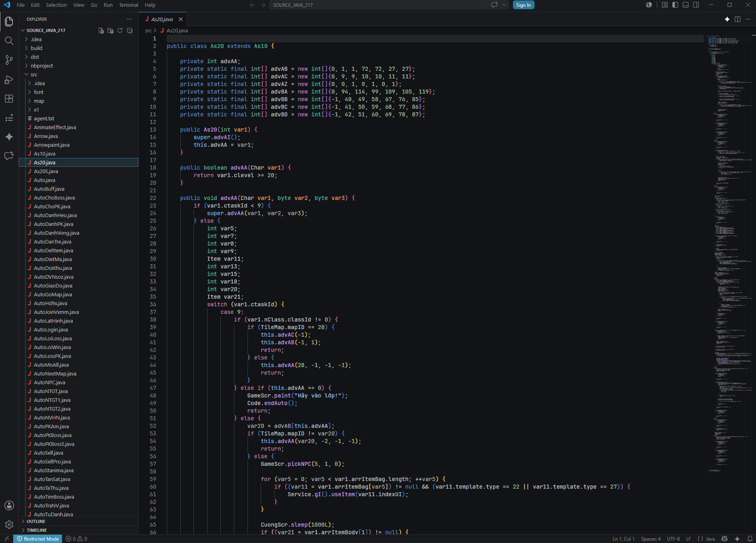Toggle primary side bar layout button

tap(675, 5)
